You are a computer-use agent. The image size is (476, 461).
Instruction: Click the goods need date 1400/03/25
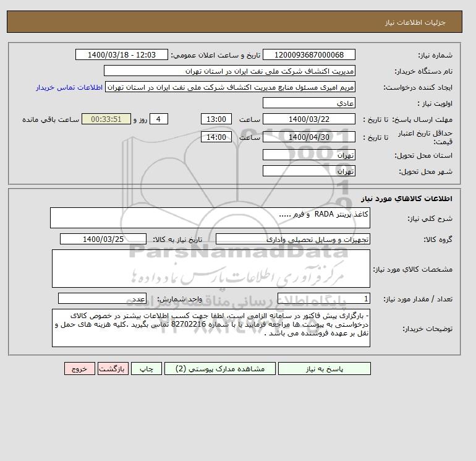pyautogui.click(x=103, y=239)
